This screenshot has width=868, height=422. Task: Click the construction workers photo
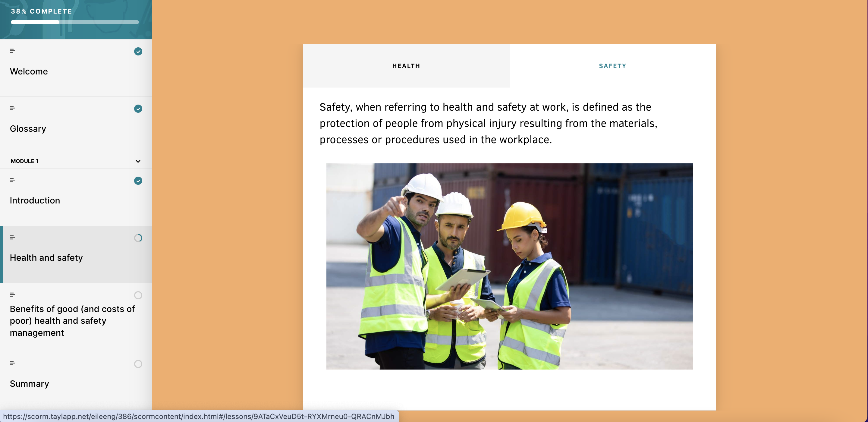point(509,266)
